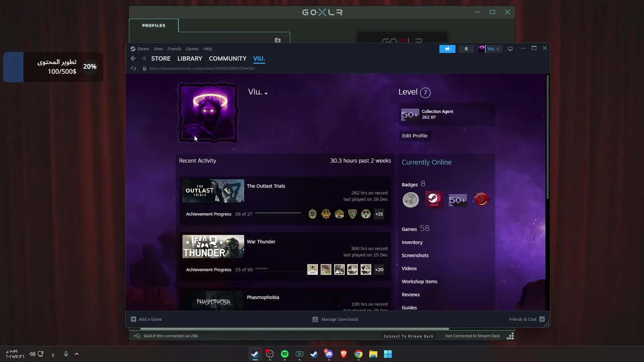Screen dimensions: 644x362
Task: Open OBS Studio from the taskbar
Action: click(x=270, y=354)
